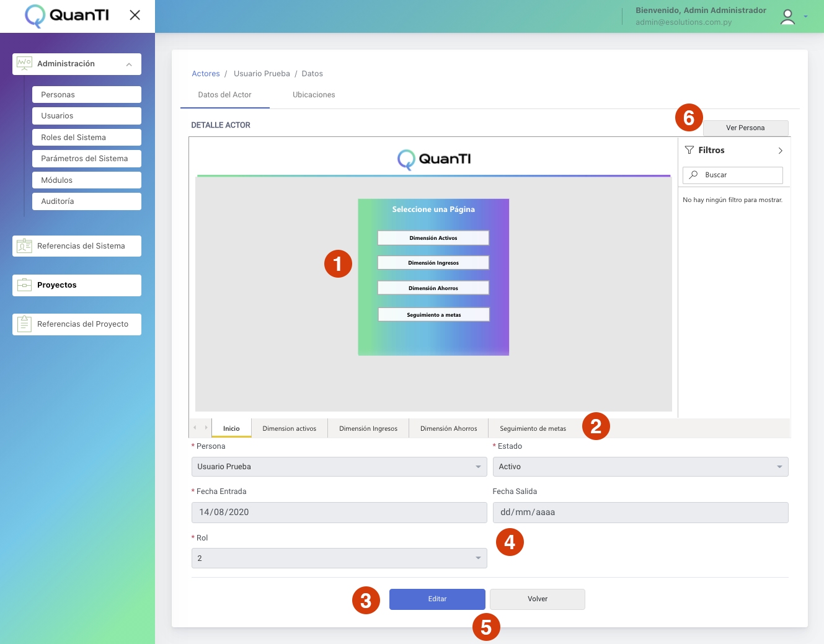824x644 pixels.
Task: Click the Filtros funnel icon
Action: click(689, 150)
